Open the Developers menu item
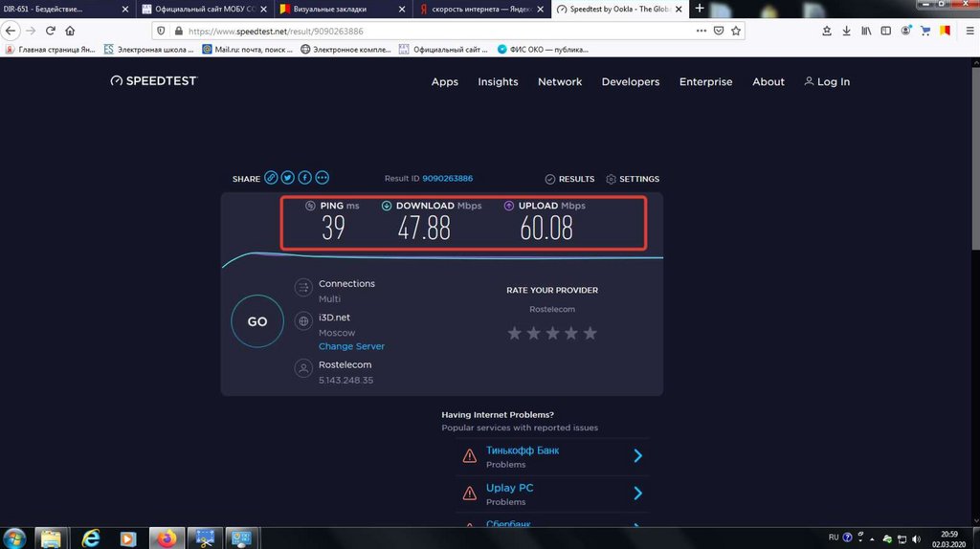The image size is (980, 549). coord(631,82)
